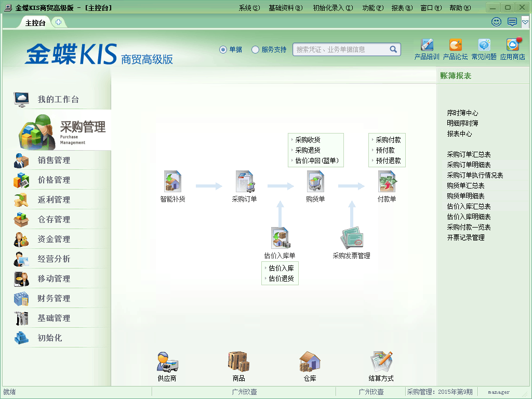Open 财务管理 module in sidebar

tap(54, 298)
